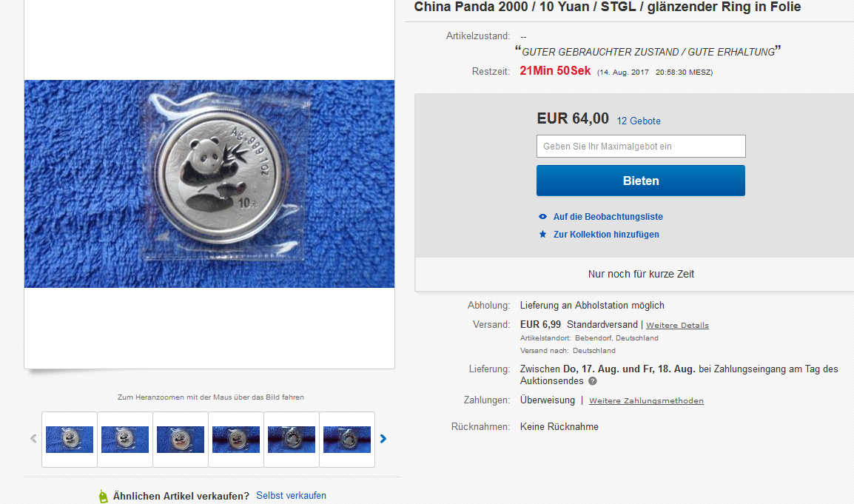854x504 pixels.
Task: Show previous thumbnails with left arrow
Action: pyautogui.click(x=33, y=439)
